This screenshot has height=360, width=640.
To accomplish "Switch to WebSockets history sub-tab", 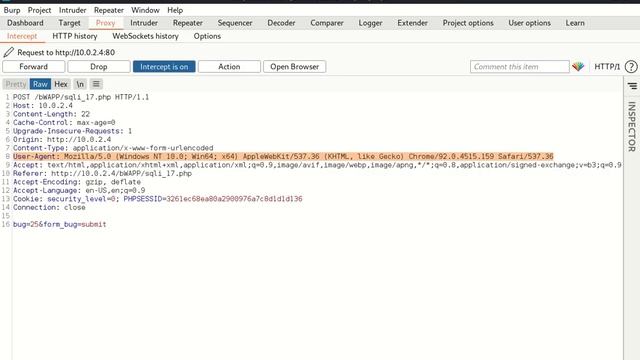I will [x=145, y=36].
